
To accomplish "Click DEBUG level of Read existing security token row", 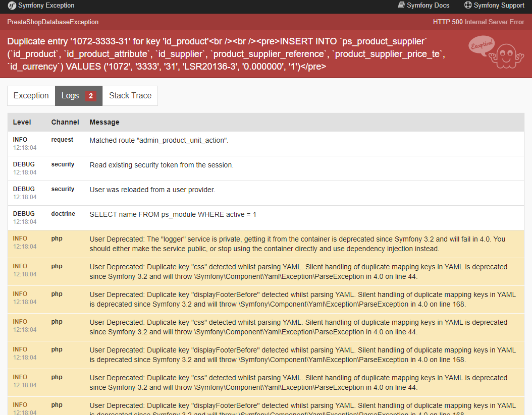I will point(24,164).
